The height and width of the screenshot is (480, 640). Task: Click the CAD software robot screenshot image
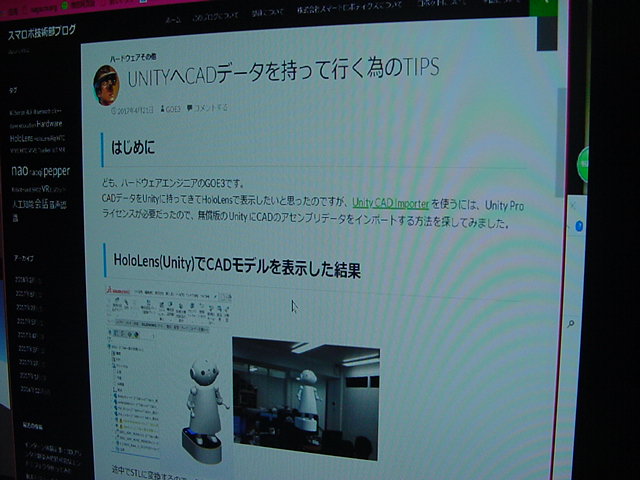click(x=168, y=373)
